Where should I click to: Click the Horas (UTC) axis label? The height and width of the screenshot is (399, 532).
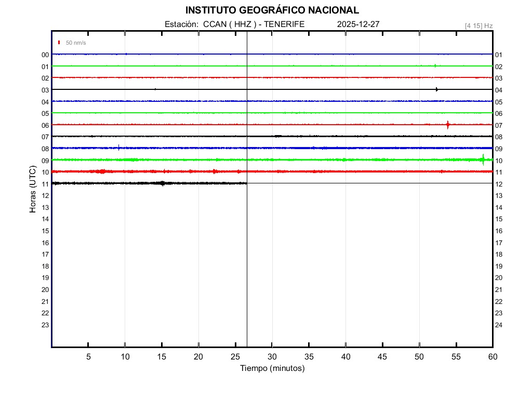[x=33, y=190]
